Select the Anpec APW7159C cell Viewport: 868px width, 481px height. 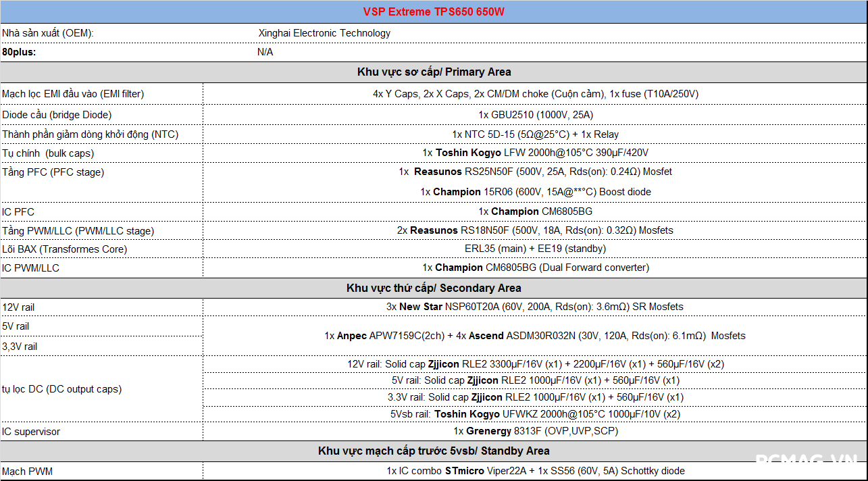point(535,336)
